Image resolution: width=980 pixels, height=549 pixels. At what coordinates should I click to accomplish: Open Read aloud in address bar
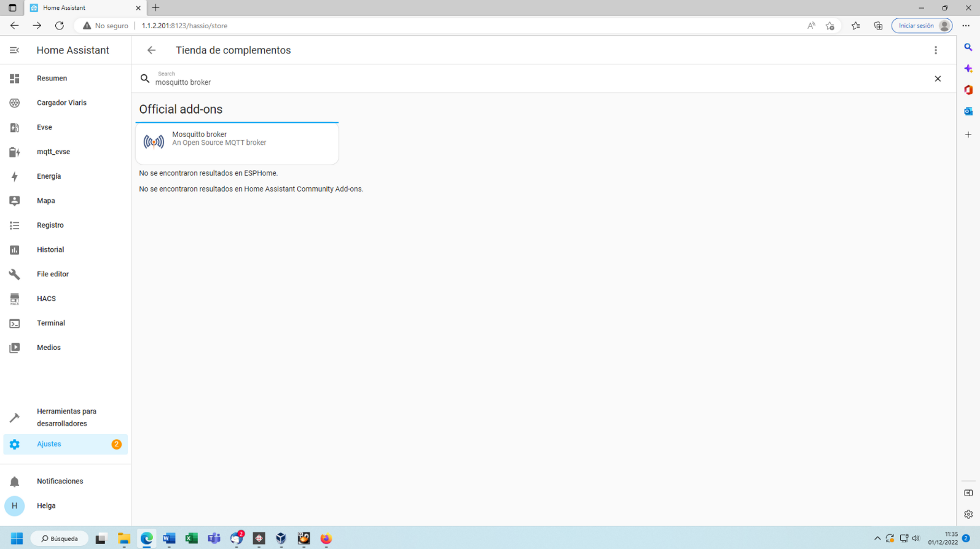811,26
